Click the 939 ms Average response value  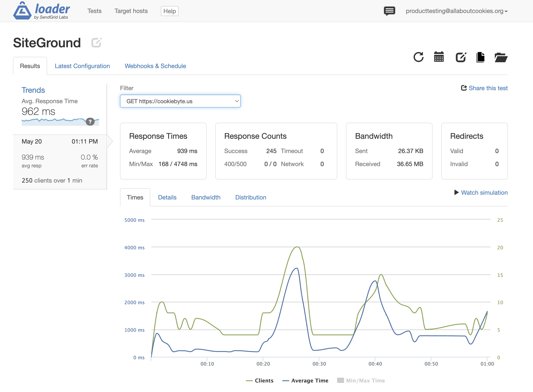click(x=187, y=151)
